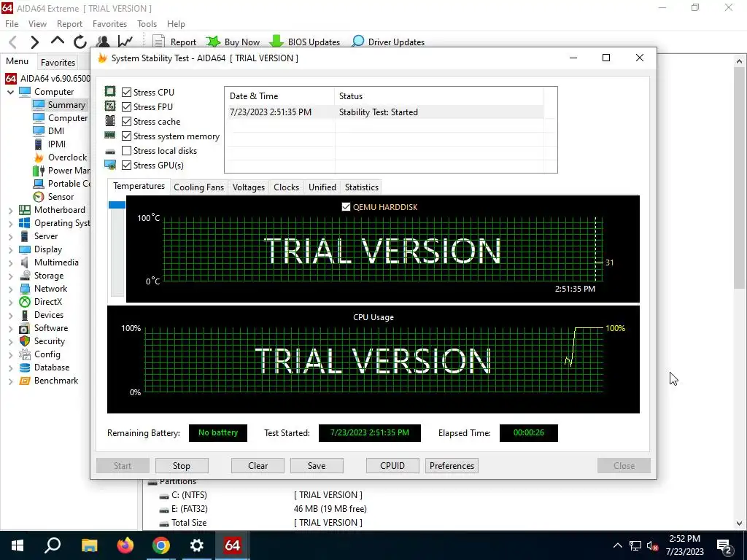Open the CPUID panel button
747x560 pixels.
(392, 466)
